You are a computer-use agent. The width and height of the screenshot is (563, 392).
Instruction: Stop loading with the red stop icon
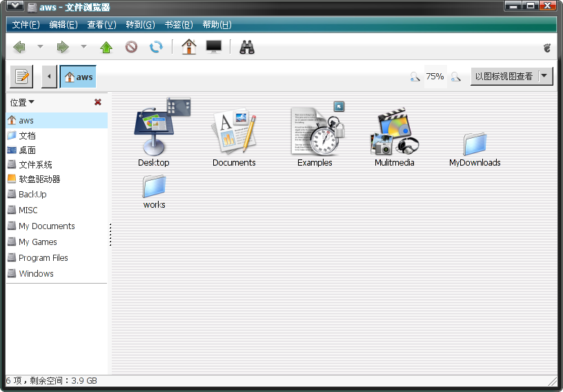(x=131, y=47)
